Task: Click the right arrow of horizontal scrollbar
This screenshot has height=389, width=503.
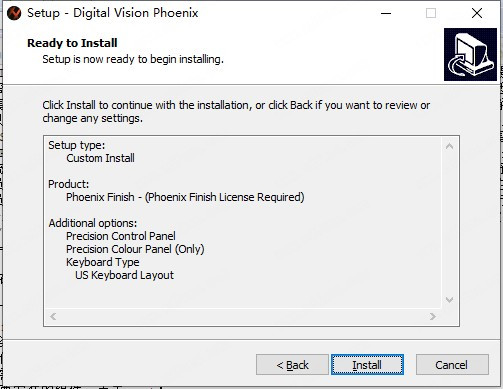Action: [x=433, y=316]
